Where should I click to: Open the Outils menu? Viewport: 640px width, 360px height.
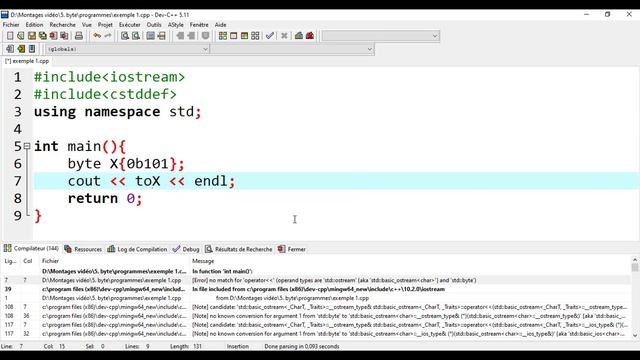154,24
